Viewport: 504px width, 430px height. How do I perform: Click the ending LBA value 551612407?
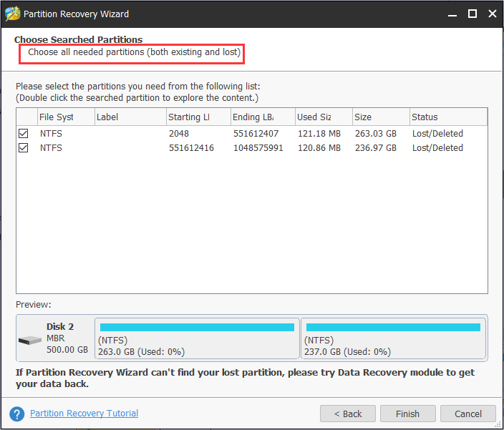(x=256, y=134)
